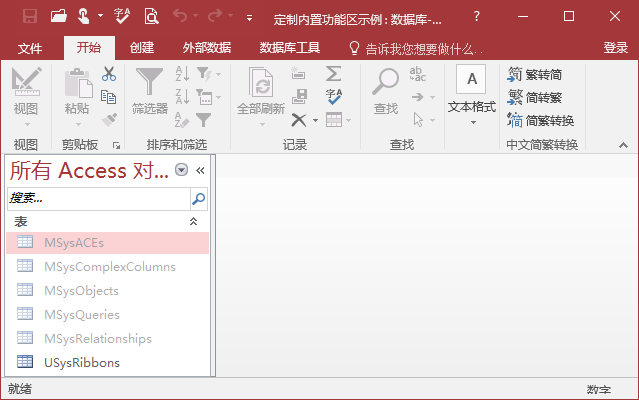Click the ascending sort A-Z icon
The image size is (639, 400).
click(182, 74)
